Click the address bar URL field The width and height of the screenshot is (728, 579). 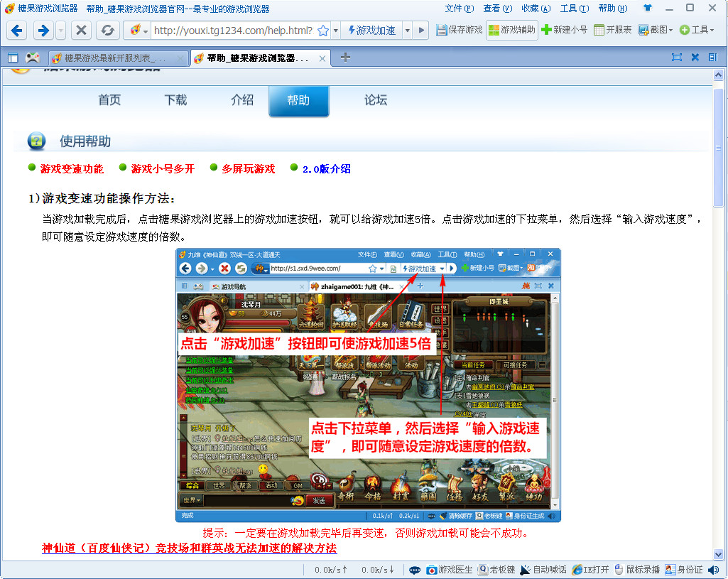(234, 31)
